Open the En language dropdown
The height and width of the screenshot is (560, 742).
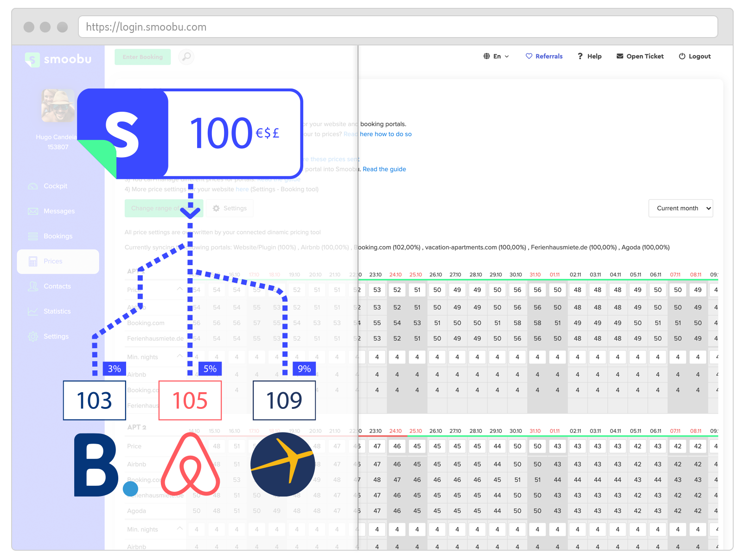point(496,57)
